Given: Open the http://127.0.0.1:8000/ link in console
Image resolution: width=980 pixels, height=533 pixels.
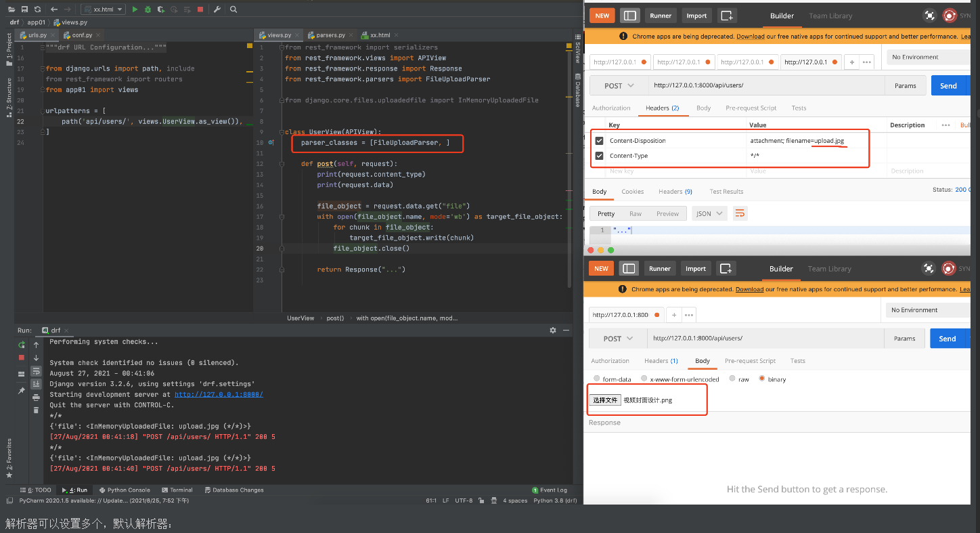Looking at the screenshot, I should 219,394.
